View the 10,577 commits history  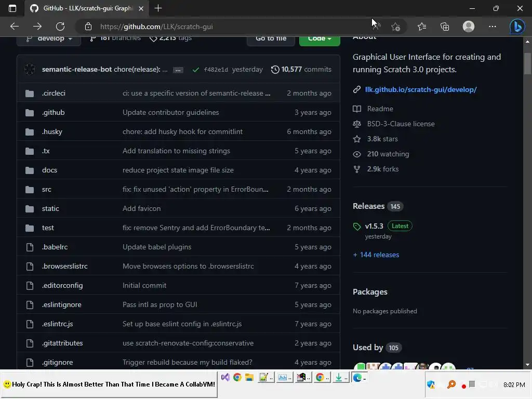[x=301, y=69]
